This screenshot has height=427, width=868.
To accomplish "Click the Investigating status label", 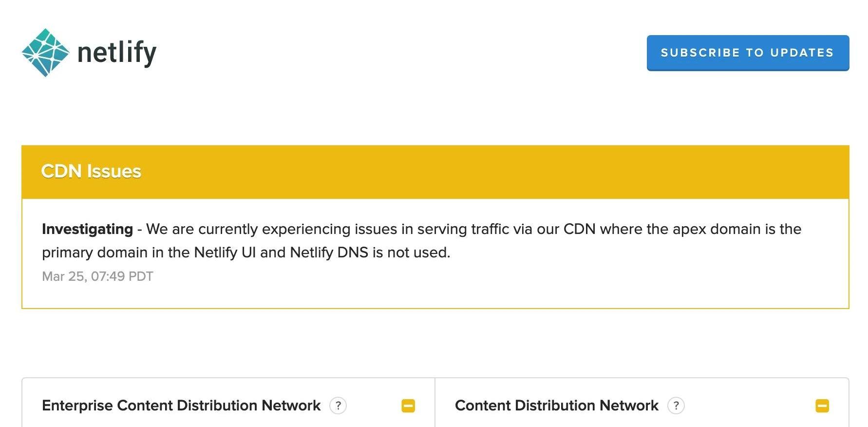I will (87, 229).
